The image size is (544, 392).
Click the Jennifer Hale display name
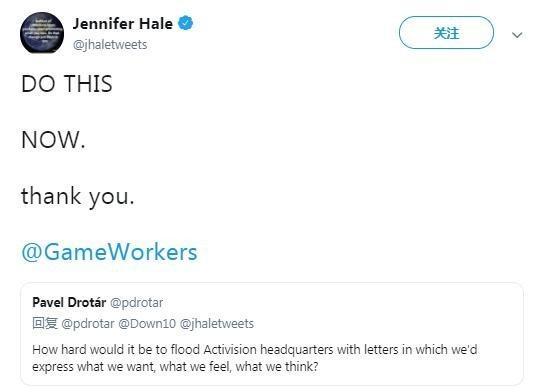(x=122, y=24)
